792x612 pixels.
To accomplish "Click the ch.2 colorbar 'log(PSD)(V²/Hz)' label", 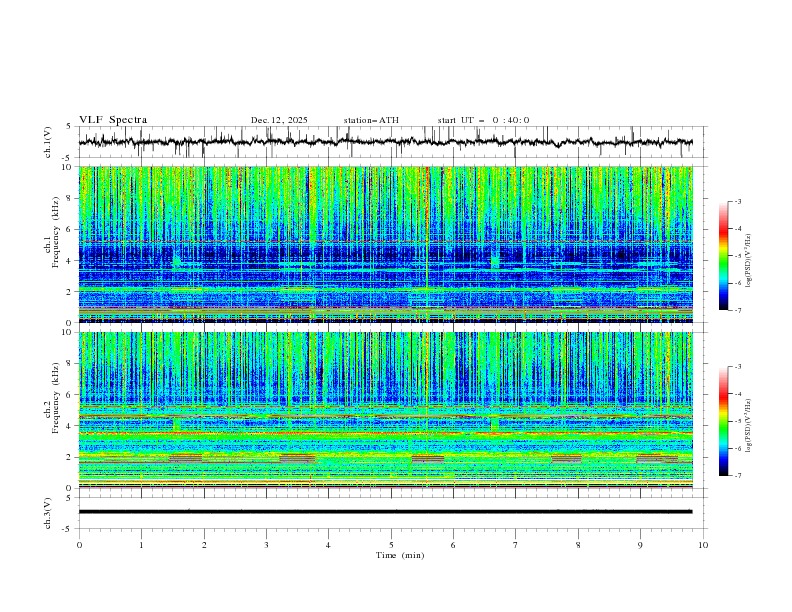I will click(x=749, y=426).
